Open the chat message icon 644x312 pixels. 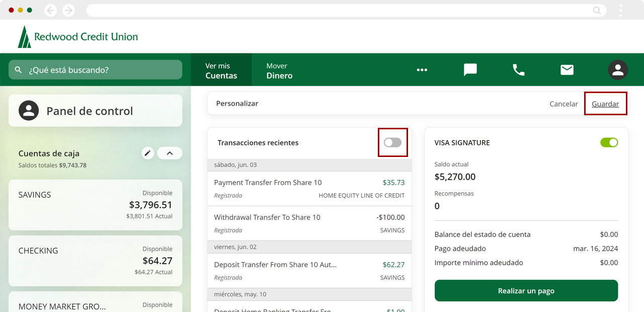point(470,70)
